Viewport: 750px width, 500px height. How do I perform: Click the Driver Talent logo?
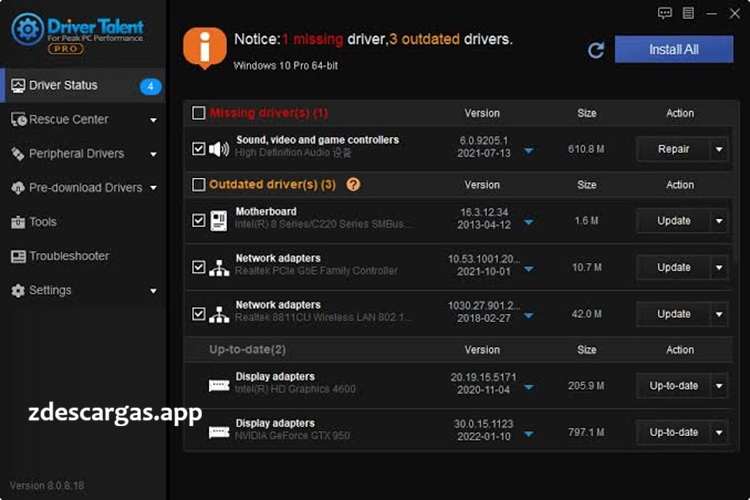pos(77,33)
